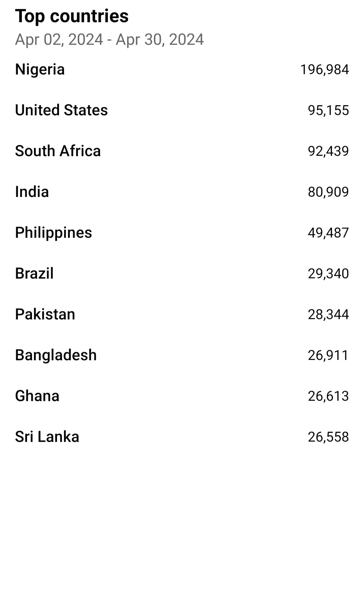Tap the Apr 02 - Apr 30 date range
Viewport: 364px width, 610px height.
[110, 39]
